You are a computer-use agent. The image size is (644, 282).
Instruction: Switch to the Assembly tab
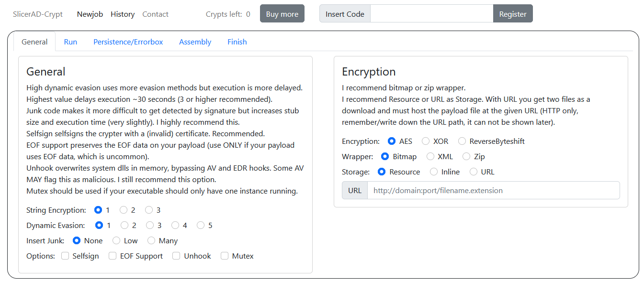(195, 42)
